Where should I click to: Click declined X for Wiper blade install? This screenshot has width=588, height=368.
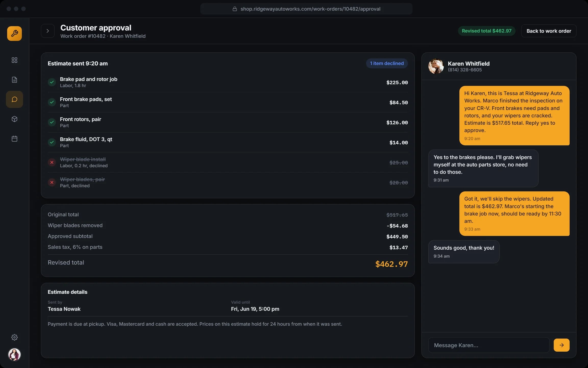tap(52, 162)
